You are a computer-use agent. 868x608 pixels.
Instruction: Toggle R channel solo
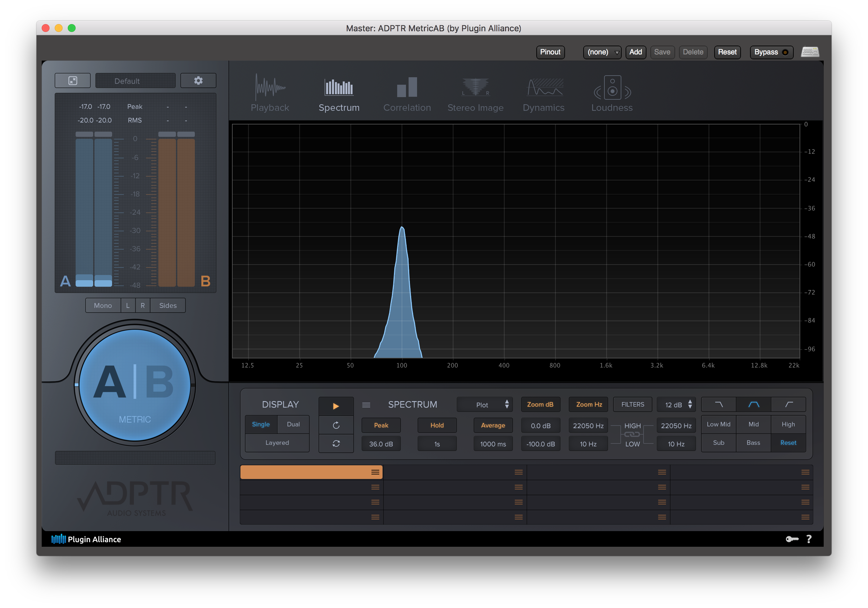142,306
